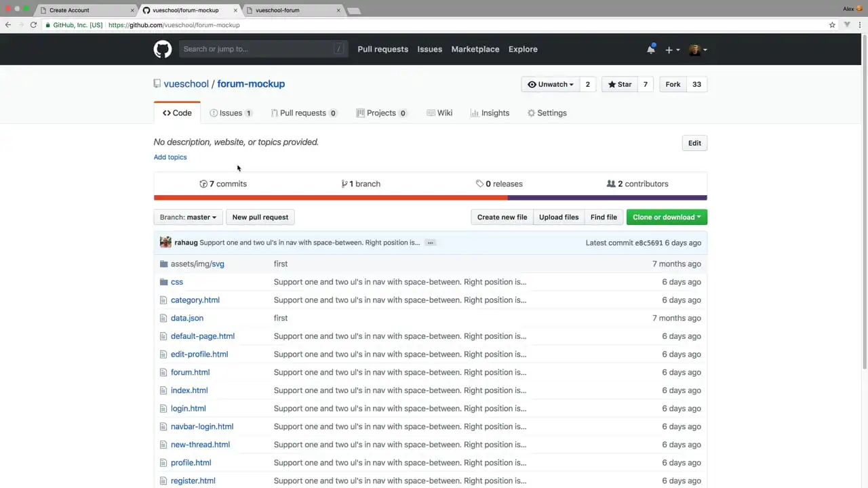
Task: Switch to the vueschool-forum browser tab
Action: (292, 10)
